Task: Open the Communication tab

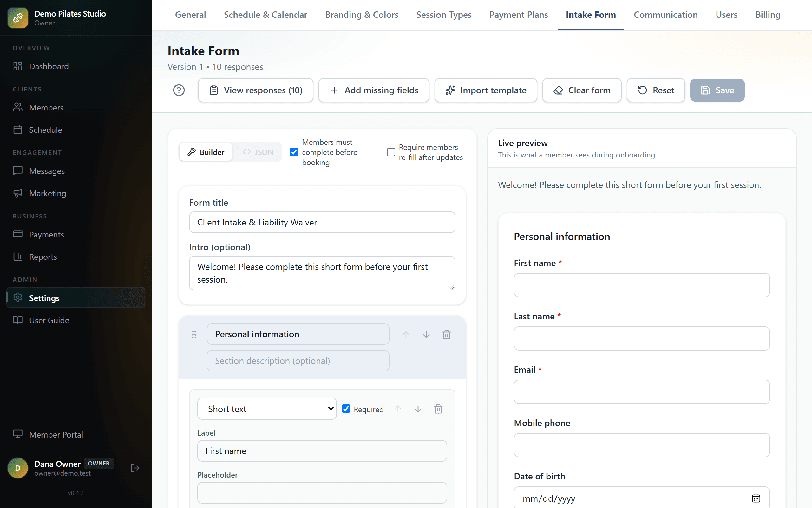Action: 666,15
